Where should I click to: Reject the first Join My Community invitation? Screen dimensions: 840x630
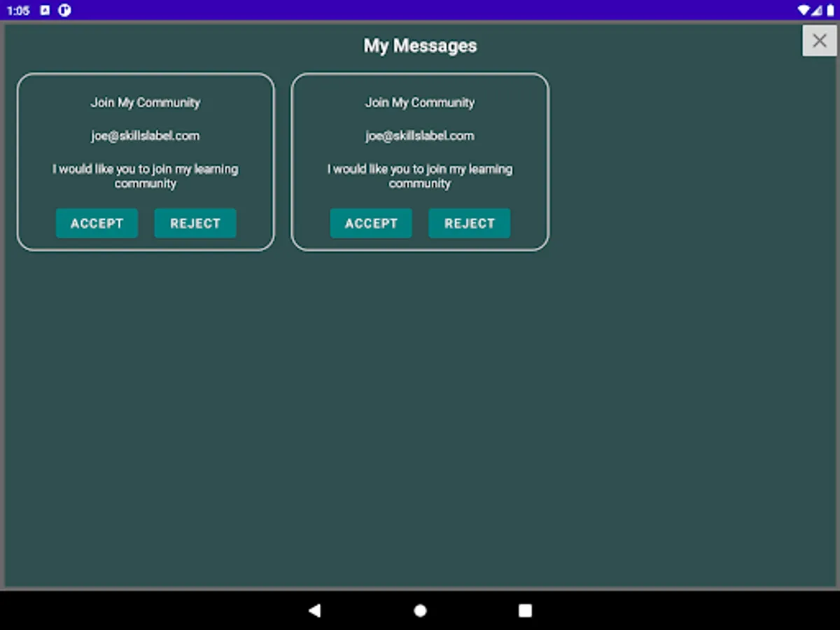[195, 223]
